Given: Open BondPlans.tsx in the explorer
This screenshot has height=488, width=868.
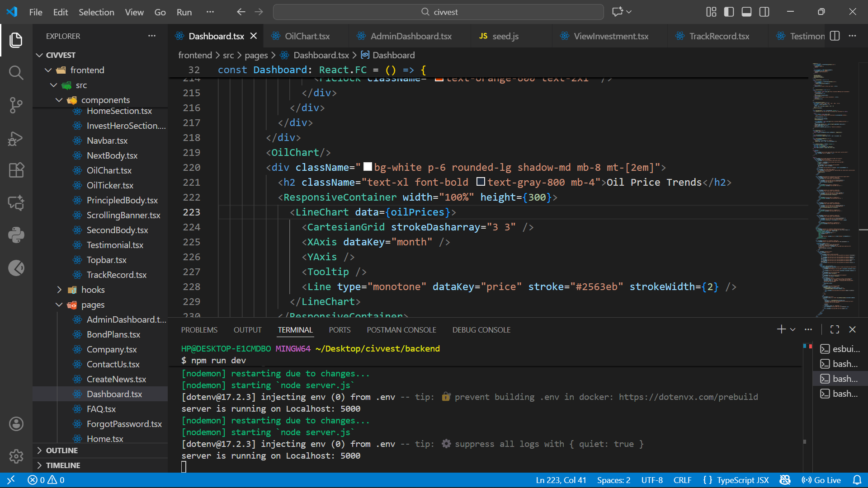Looking at the screenshot, I should click(x=113, y=334).
